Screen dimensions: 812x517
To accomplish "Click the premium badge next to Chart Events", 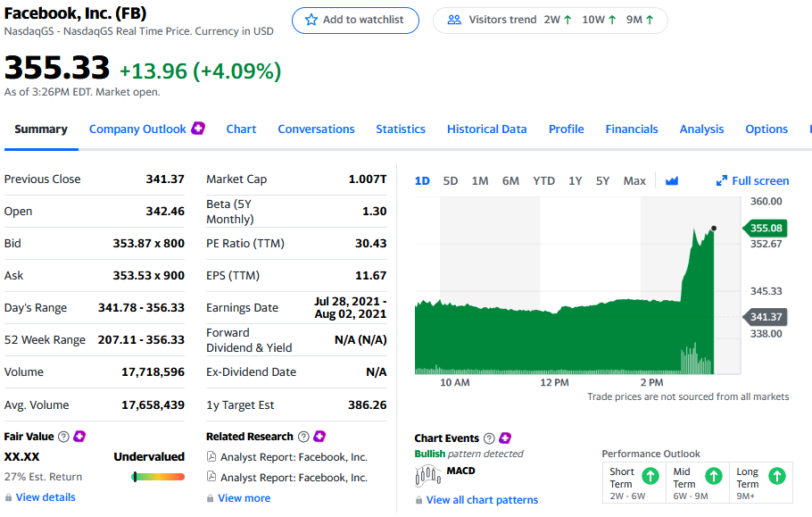I will tap(505, 438).
